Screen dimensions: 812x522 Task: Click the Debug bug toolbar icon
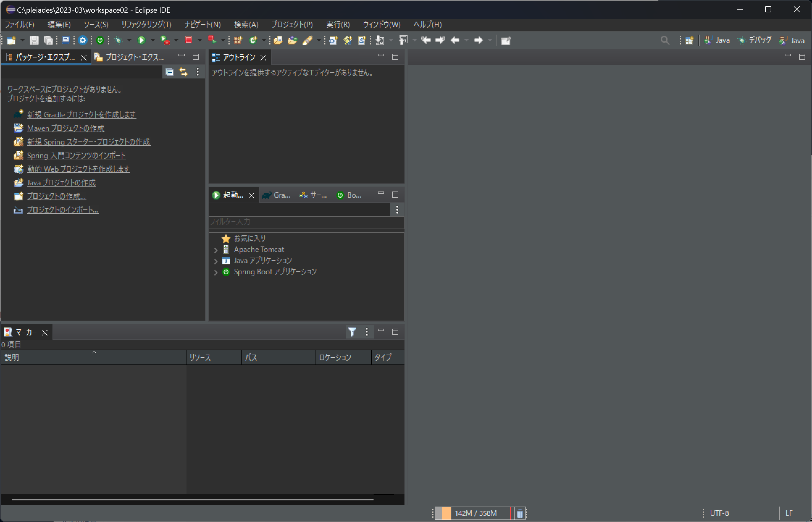click(x=118, y=40)
